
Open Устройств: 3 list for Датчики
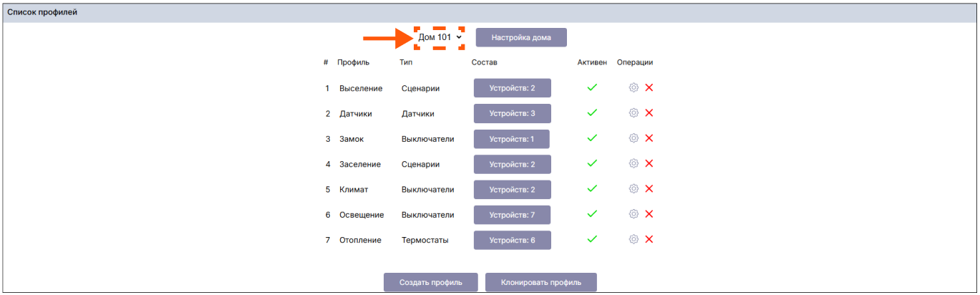(x=512, y=113)
